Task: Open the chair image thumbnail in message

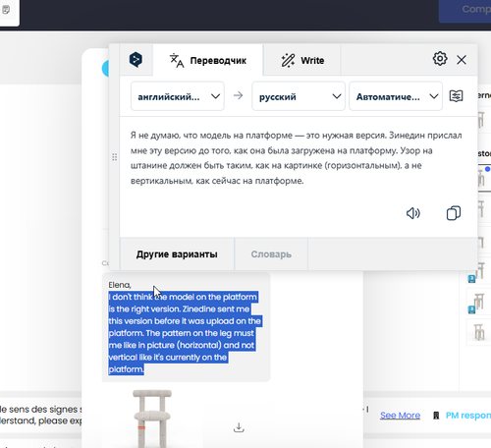Action: point(152,419)
